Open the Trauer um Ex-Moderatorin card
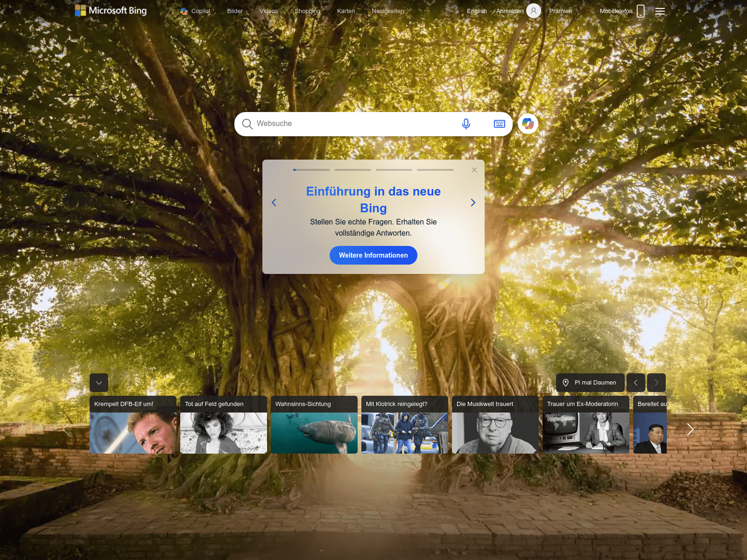This screenshot has width=747, height=560. coord(586,425)
